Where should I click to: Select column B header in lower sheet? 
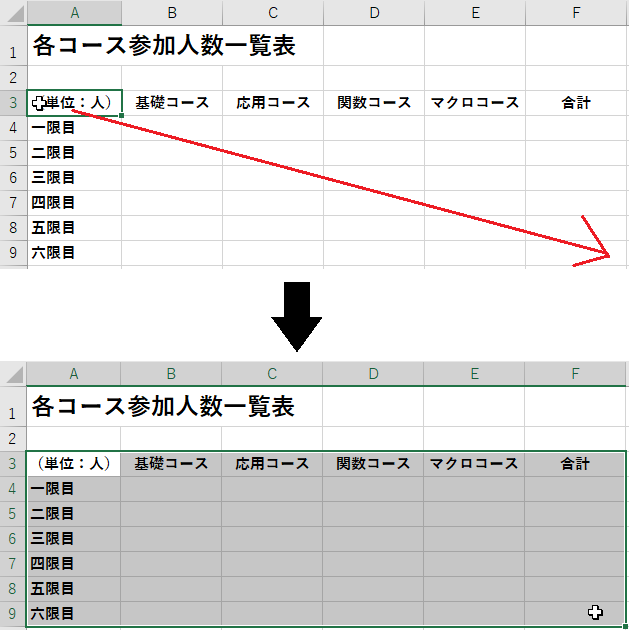(171, 374)
